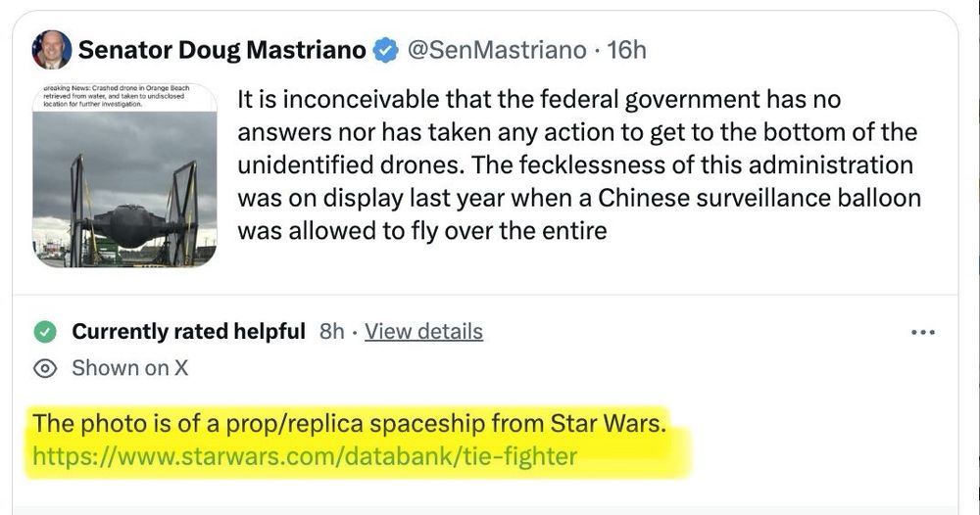Click the green helpful-rating checkmark icon
Image resolution: width=980 pixels, height=515 pixels.
(x=45, y=332)
